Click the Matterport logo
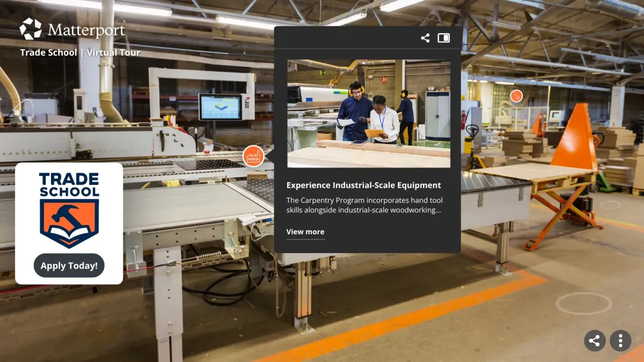The height and width of the screenshot is (362, 644). tap(72, 29)
